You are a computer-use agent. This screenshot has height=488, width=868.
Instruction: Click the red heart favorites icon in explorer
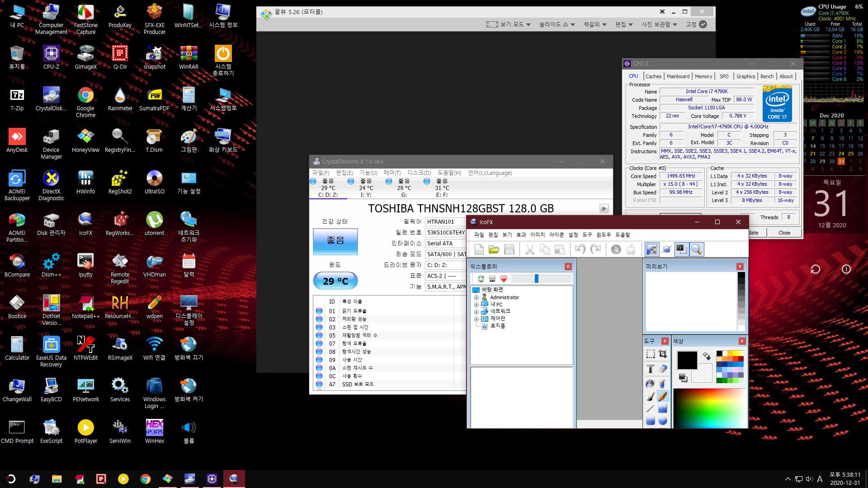click(x=504, y=279)
